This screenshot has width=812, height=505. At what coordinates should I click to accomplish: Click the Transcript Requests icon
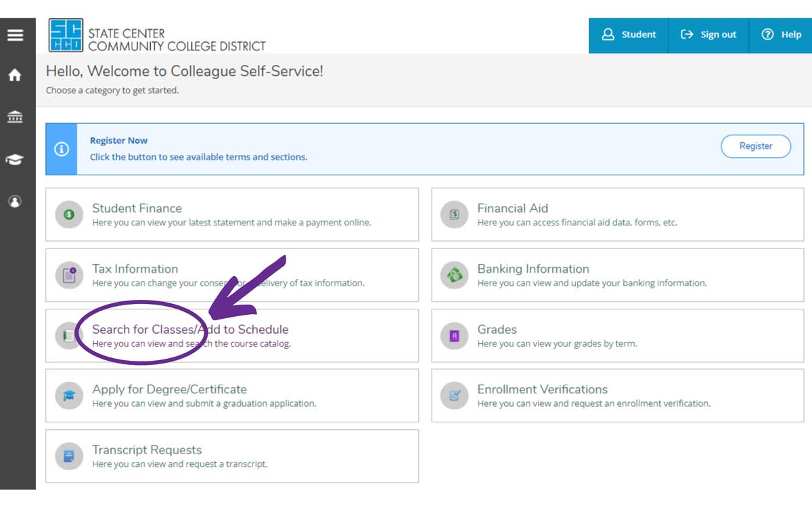pyautogui.click(x=69, y=456)
